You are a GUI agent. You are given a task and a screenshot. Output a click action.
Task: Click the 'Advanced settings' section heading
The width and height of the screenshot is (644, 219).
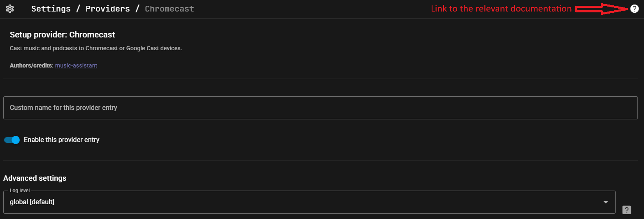pos(35,178)
